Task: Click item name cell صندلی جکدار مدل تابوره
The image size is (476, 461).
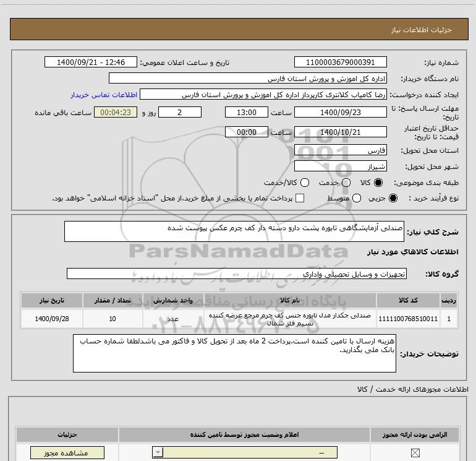Action: tap(290, 319)
